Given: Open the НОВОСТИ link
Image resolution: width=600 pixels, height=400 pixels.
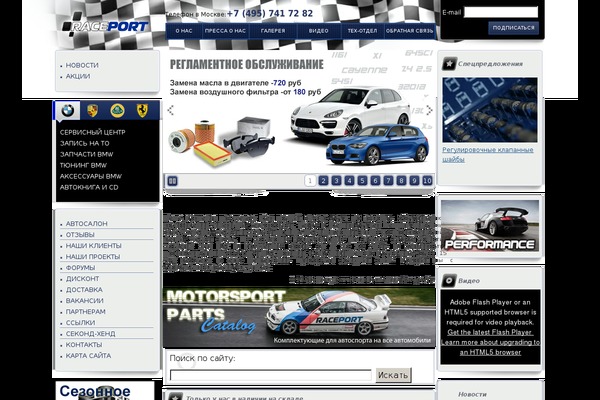Looking at the screenshot, I should [x=82, y=65].
